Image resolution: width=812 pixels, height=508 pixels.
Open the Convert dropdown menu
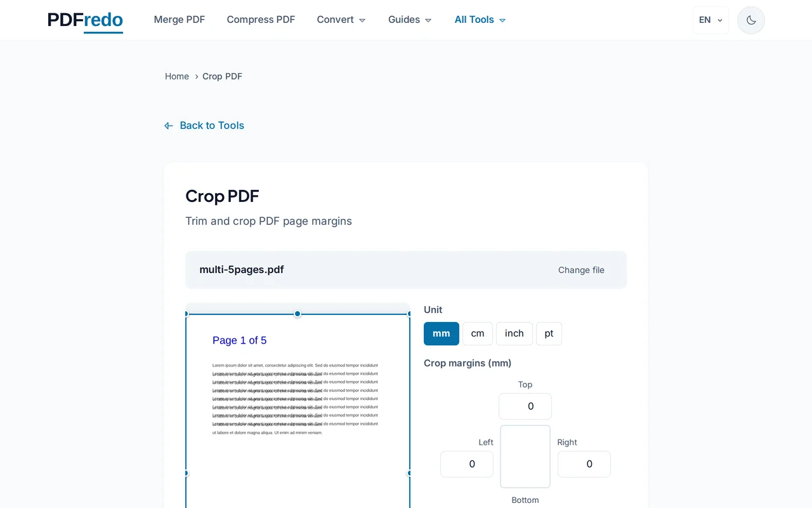(x=341, y=20)
